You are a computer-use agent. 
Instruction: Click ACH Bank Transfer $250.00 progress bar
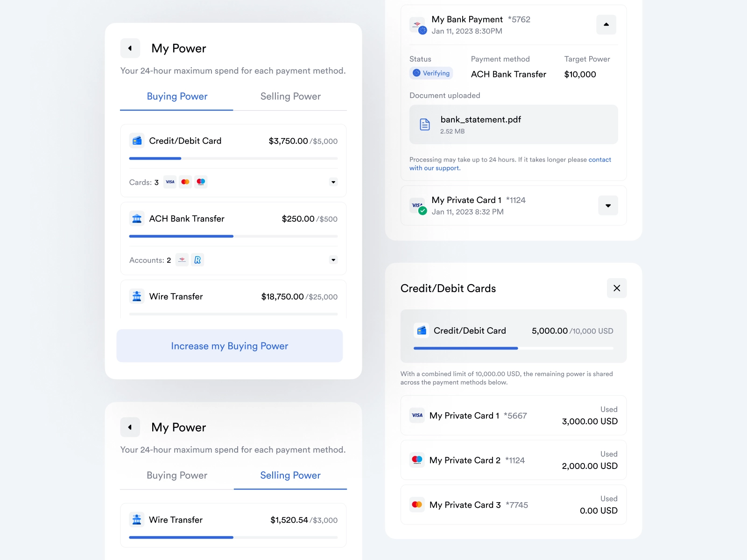(x=233, y=237)
